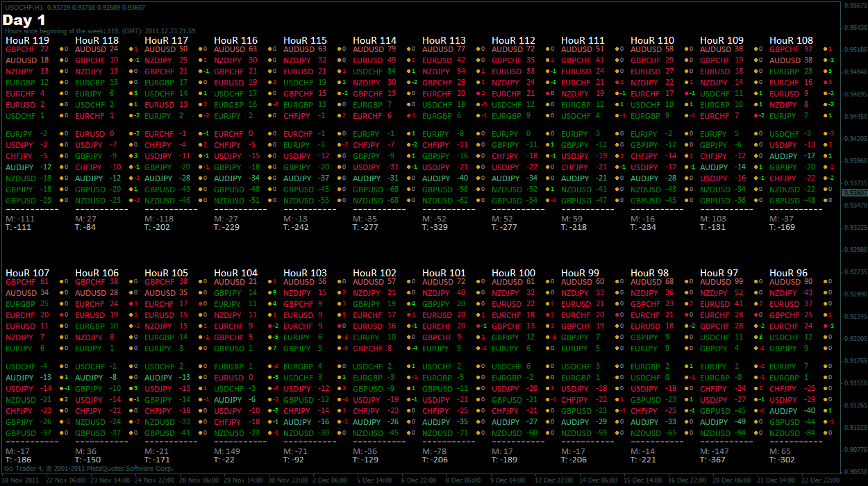Click 'GBPCHF 61' under HouR 107

[27, 282]
